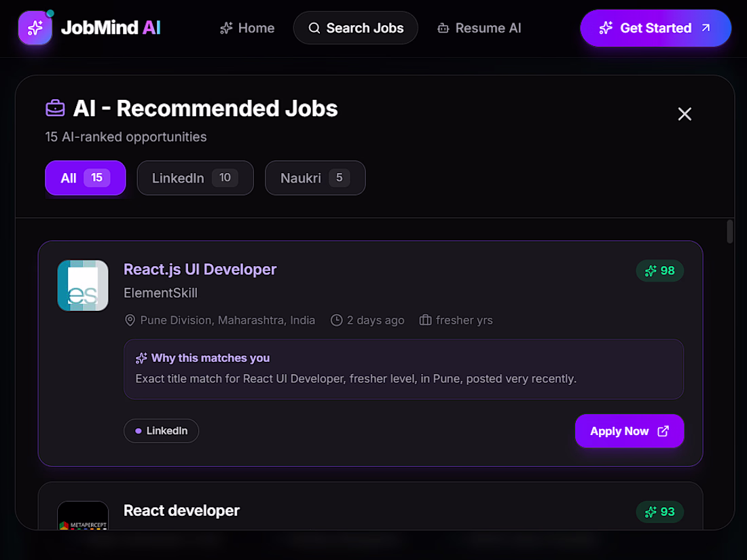Click the location pin icon near Pune Division
Screen dimensions: 747x560
(x=130, y=320)
